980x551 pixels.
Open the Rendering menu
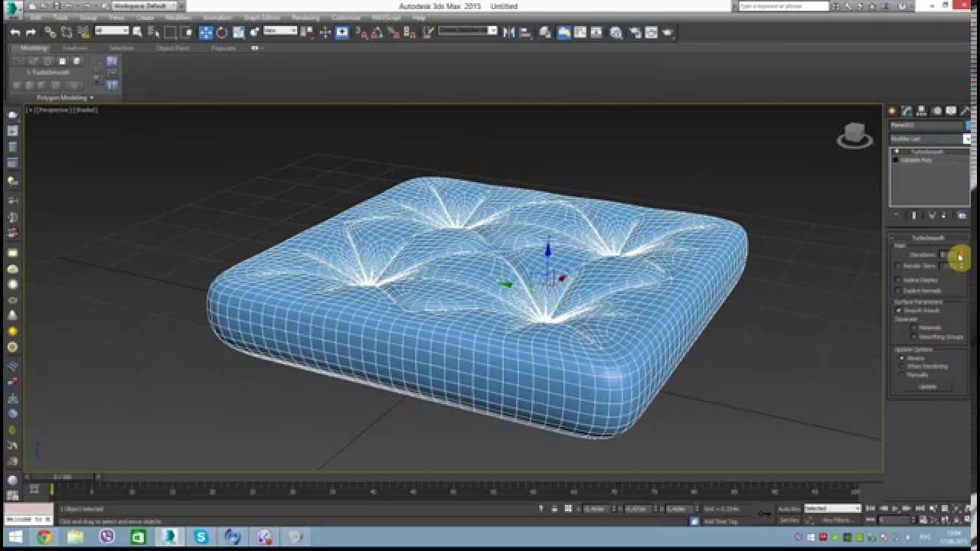pos(305,18)
